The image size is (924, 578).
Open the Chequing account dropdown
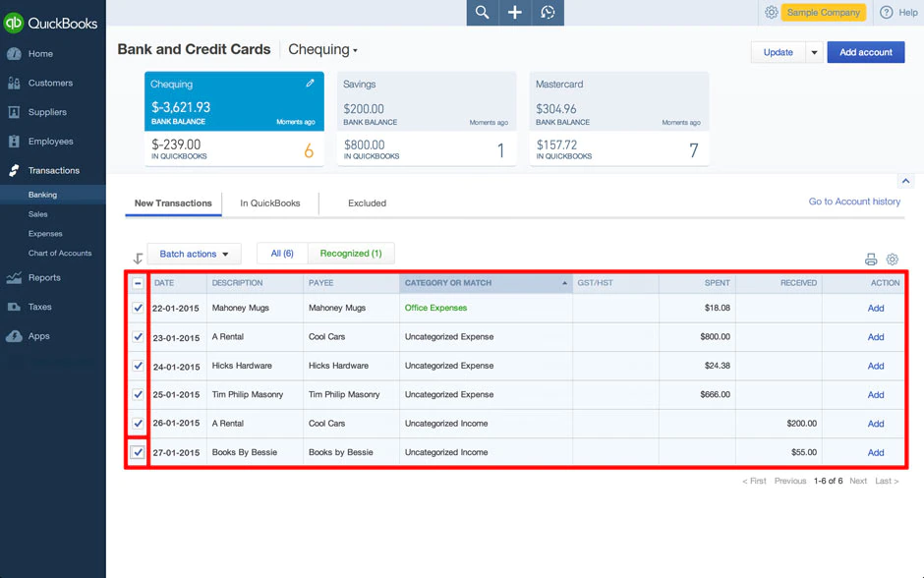[322, 49]
